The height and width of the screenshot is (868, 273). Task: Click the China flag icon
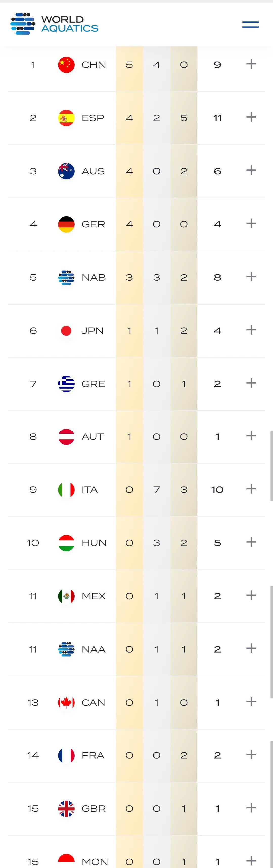coord(66,65)
